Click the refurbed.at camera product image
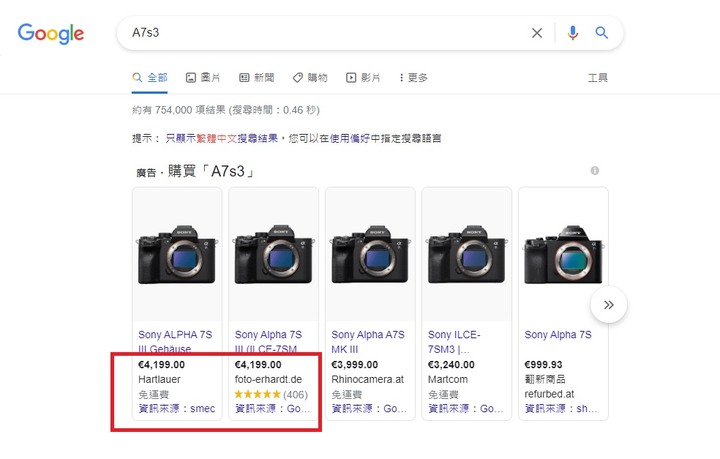The height and width of the screenshot is (459, 720). coord(563,254)
